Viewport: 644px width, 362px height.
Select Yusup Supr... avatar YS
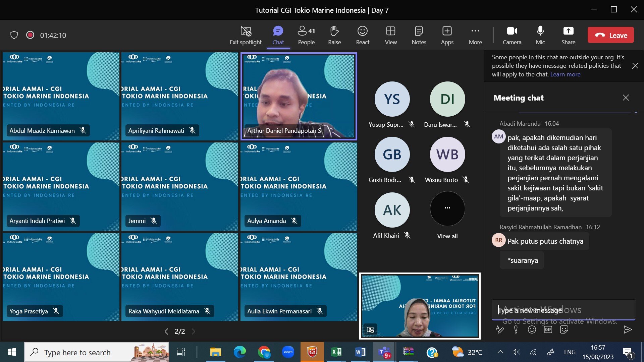(392, 99)
